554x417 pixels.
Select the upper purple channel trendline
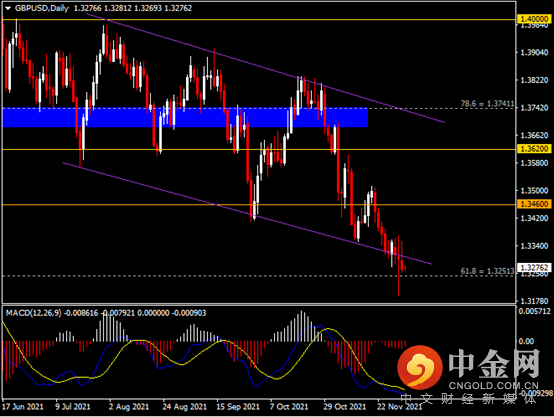coord(266,68)
